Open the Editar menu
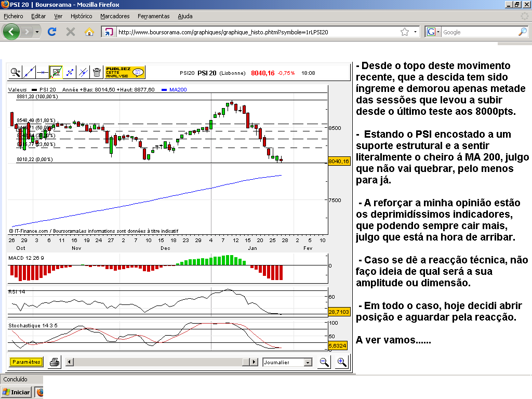Screen dimensions: 532x399 tap(38, 16)
